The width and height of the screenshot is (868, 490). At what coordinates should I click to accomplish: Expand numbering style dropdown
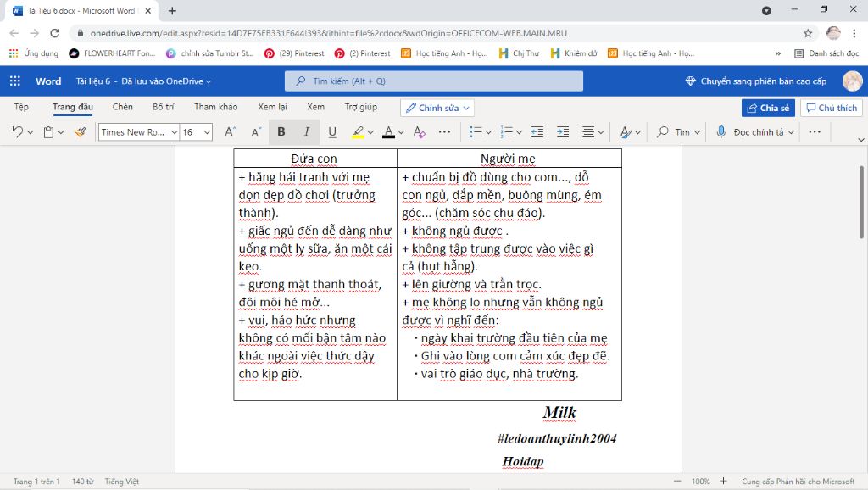pyautogui.click(x=519, y=132)
